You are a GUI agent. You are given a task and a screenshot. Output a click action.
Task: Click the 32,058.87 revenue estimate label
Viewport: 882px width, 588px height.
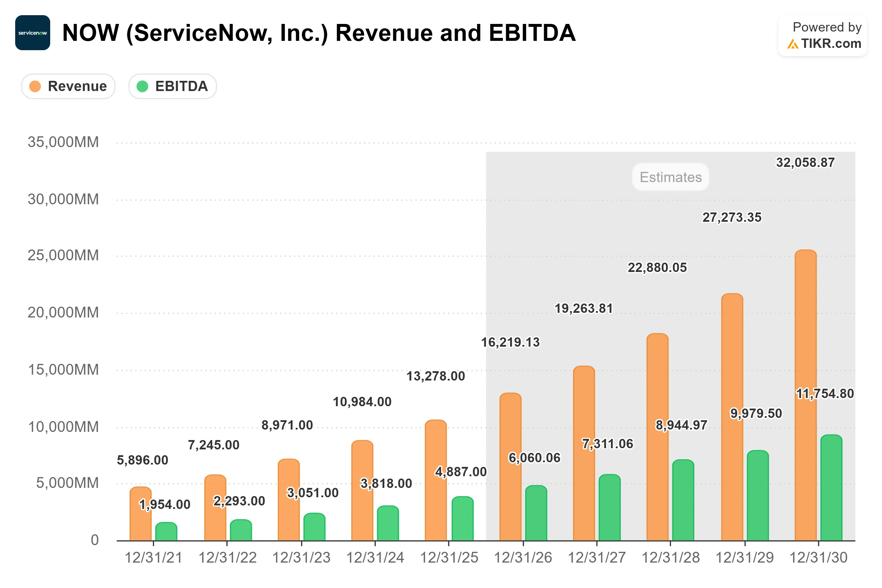pyautogui.click(x=805, y=163)
